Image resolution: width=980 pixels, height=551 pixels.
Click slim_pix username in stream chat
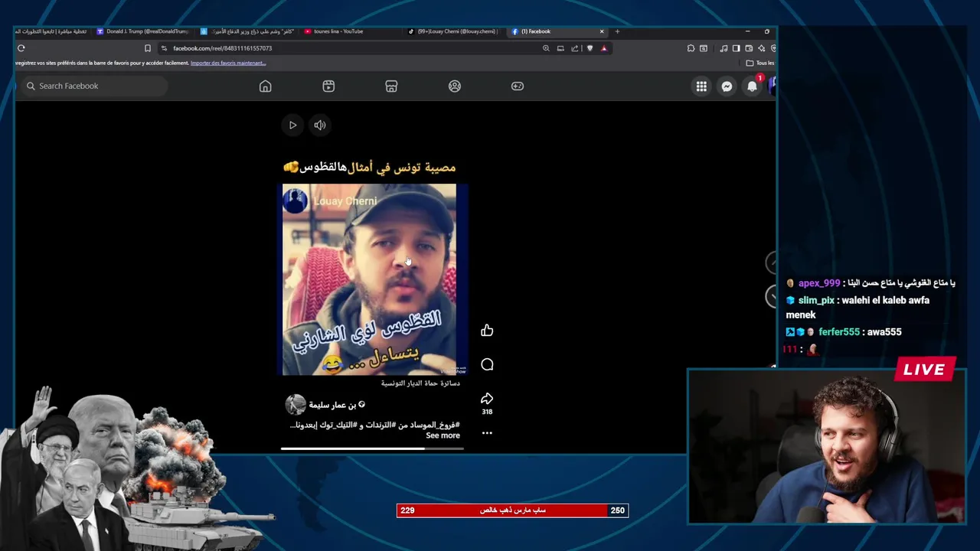(x=816, y=301)
